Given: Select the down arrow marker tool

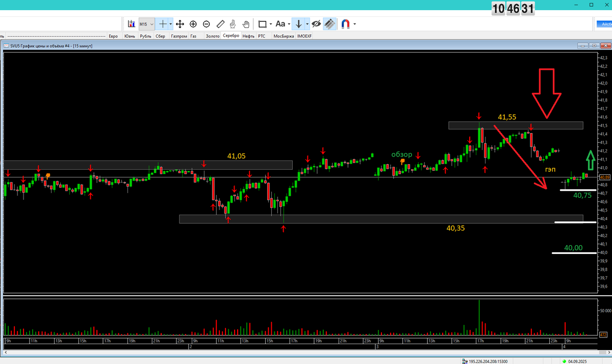Looking at the screenshot, I should 299,24.
